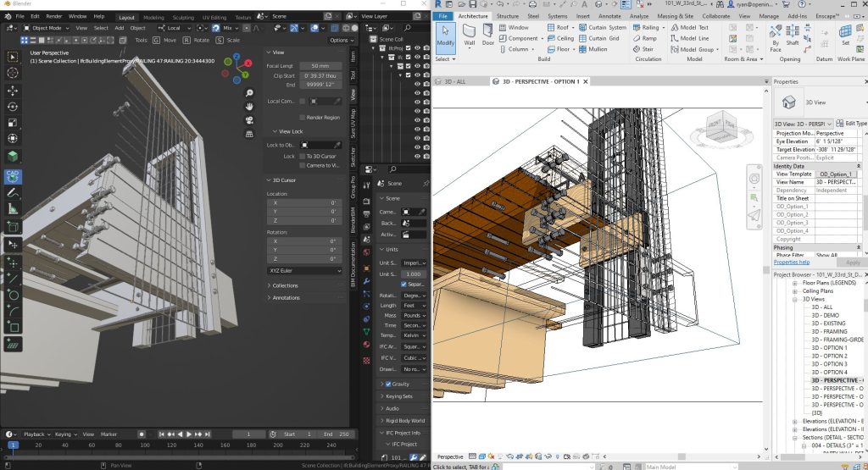Click the Focal Length 50 mm field
The image size is (868, 470).
coord(320,66)
